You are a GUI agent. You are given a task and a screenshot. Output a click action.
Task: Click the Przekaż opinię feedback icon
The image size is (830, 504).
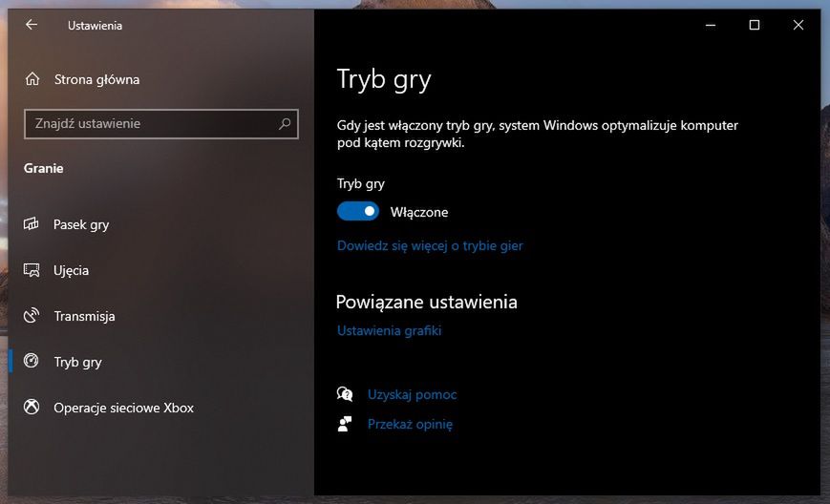point(345,424)
